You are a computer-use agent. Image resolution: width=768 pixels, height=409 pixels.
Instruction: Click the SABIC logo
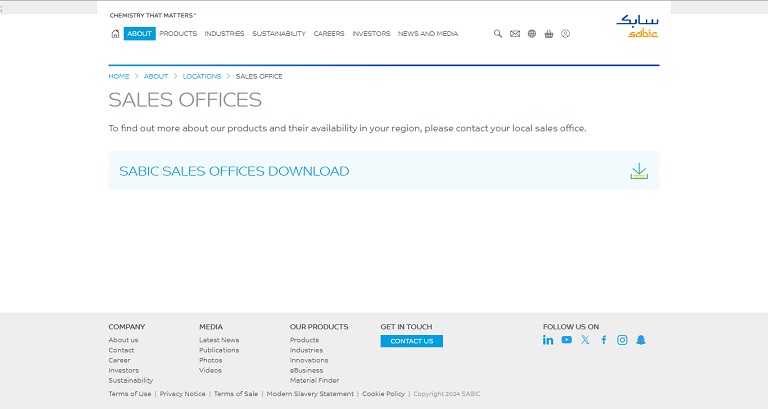click(637, 26)
